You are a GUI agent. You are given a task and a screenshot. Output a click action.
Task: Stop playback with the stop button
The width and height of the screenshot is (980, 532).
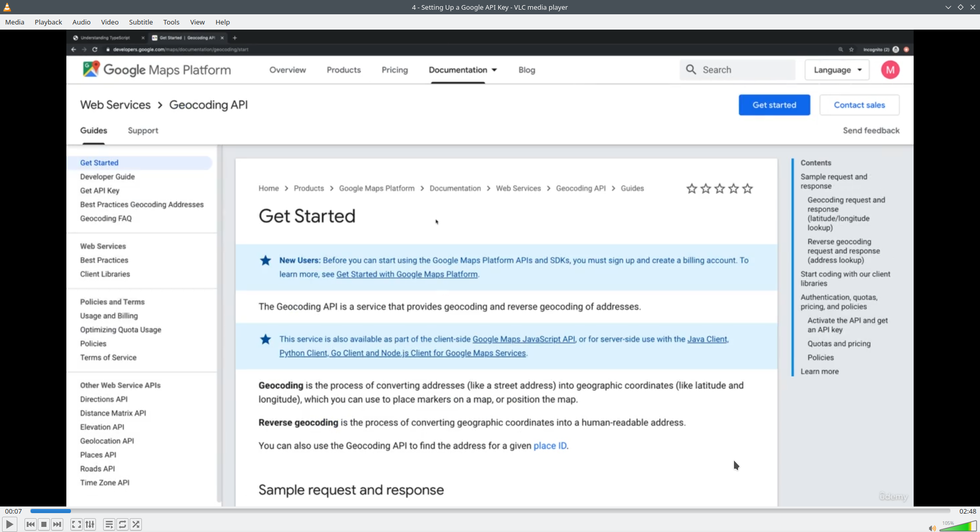pyautogui.click(x=44, y=524)
